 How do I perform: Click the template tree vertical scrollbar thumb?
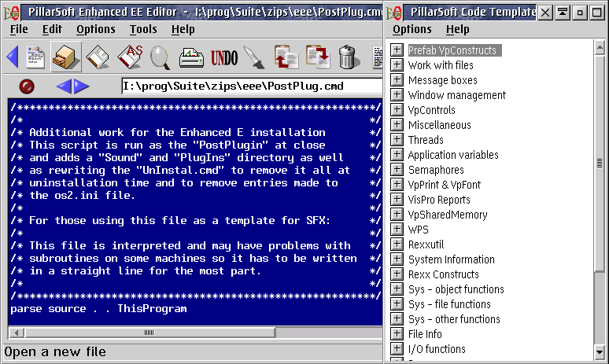click(x=600, y=163)
